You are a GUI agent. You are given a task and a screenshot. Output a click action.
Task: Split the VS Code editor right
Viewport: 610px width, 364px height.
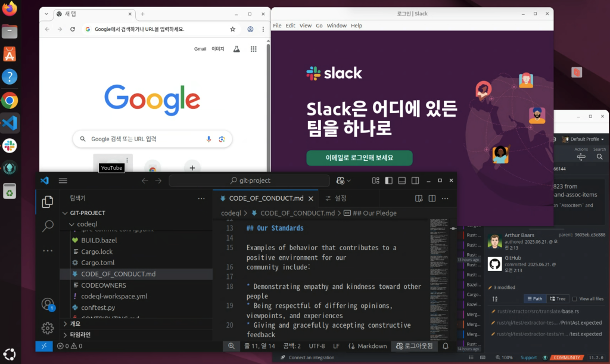pos(432,198)
